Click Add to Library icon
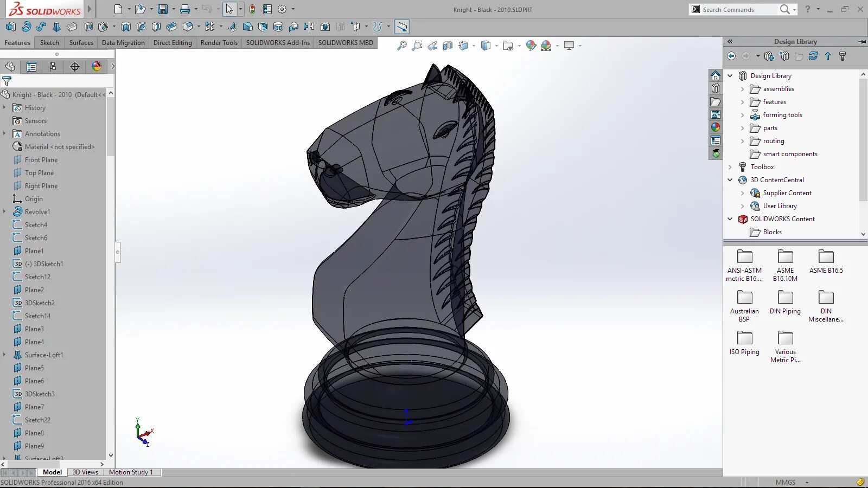Image resolution: width=868 pixels, height=488 pixels. tap(769, 56)
